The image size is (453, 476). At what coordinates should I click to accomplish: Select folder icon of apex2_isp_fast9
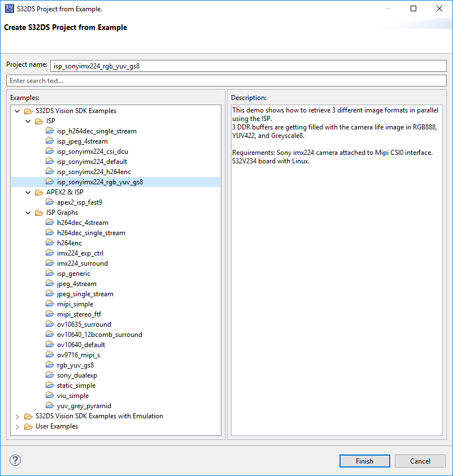[50, 202]
